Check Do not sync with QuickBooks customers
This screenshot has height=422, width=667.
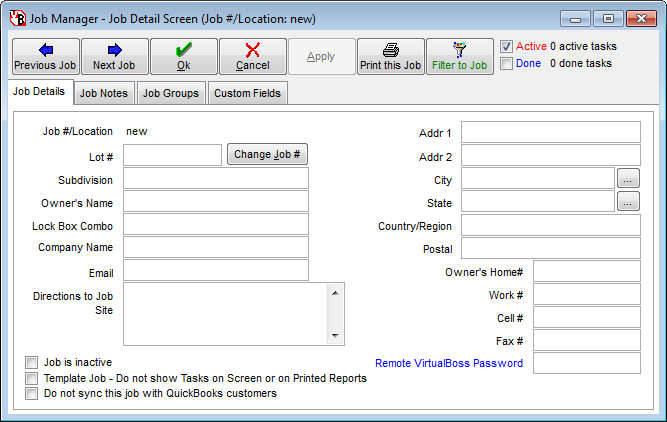(x=31, y=393)
